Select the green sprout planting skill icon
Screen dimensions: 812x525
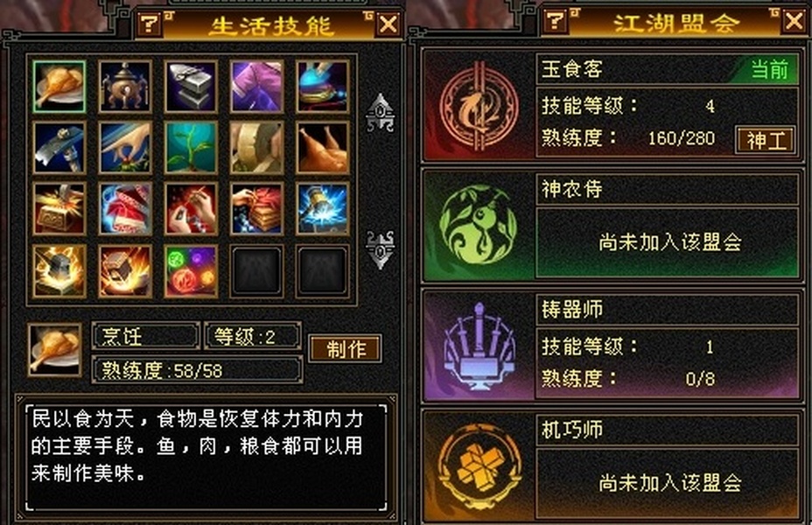(191, 148)
